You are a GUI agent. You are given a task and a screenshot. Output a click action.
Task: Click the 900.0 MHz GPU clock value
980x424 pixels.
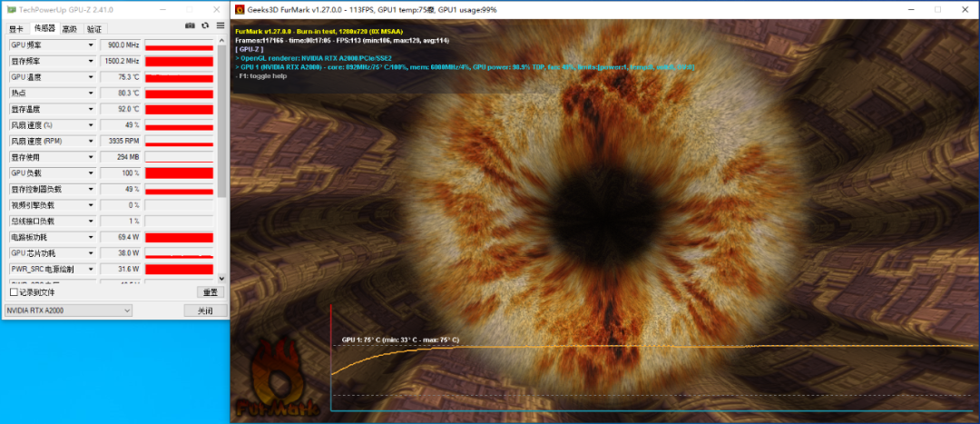pyautogui.click(x=121, y=45)
